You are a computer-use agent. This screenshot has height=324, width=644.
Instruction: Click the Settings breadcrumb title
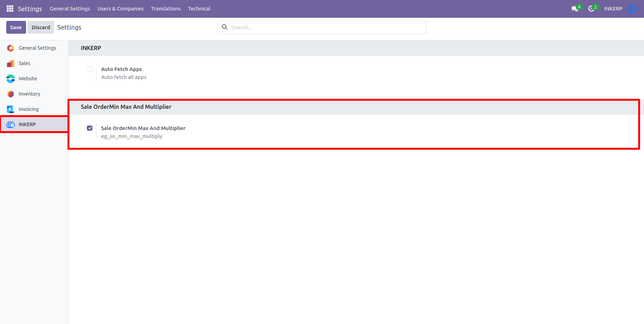click(x=69, y=27)
